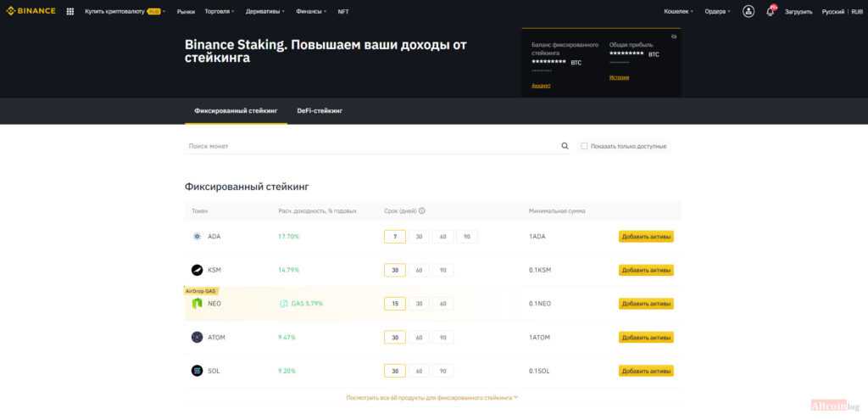Enable 'Показать только доступные' checkbox

point(584,146)
